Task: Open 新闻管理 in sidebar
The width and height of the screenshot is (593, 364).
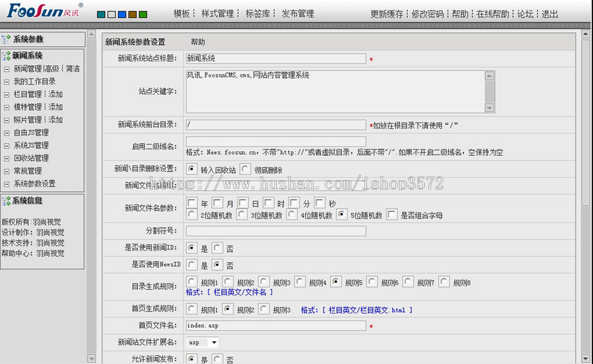Action: pos(28,69)
